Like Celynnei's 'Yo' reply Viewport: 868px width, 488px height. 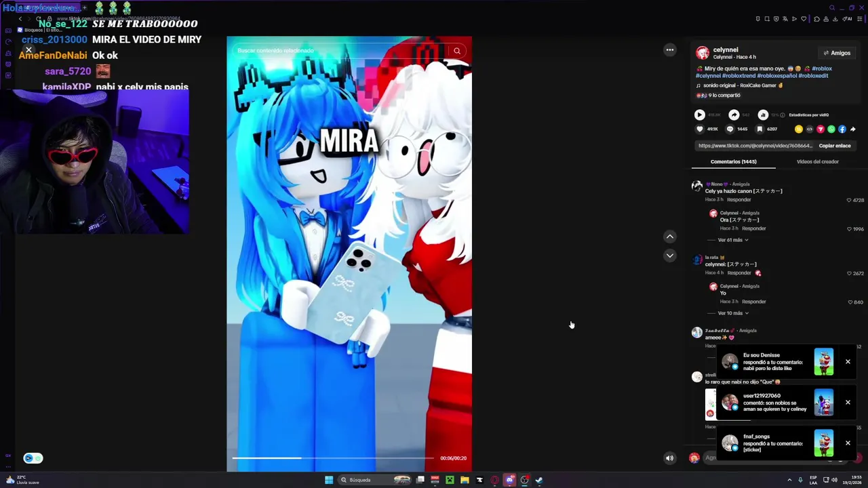tap(849, 302)
